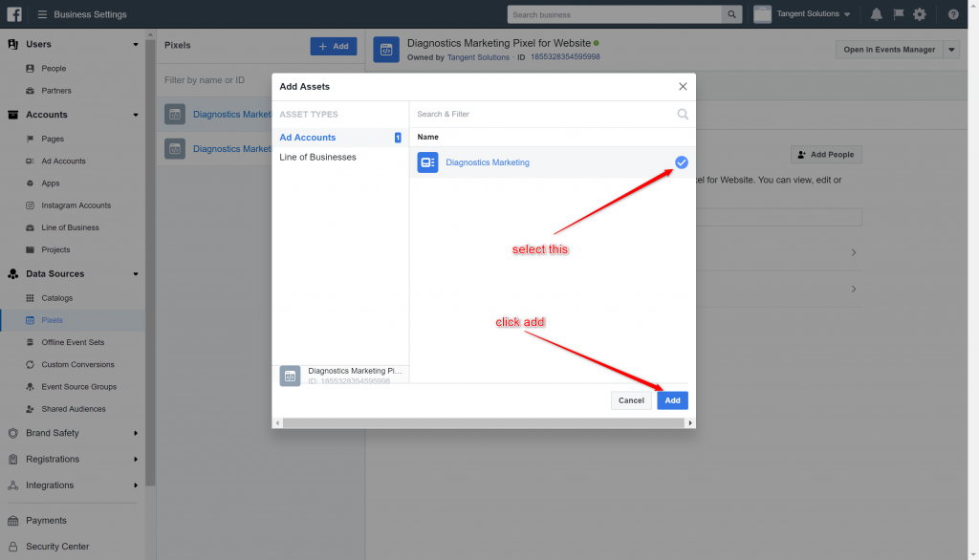Focus the Search business field
This screenshot has width=979, height=560.
pos(615,14)
